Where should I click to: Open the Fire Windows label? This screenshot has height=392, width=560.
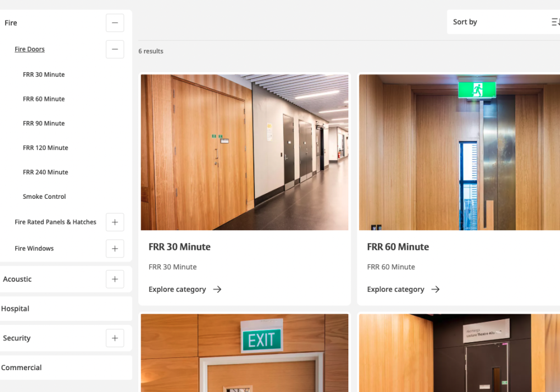tap(34, 249)
